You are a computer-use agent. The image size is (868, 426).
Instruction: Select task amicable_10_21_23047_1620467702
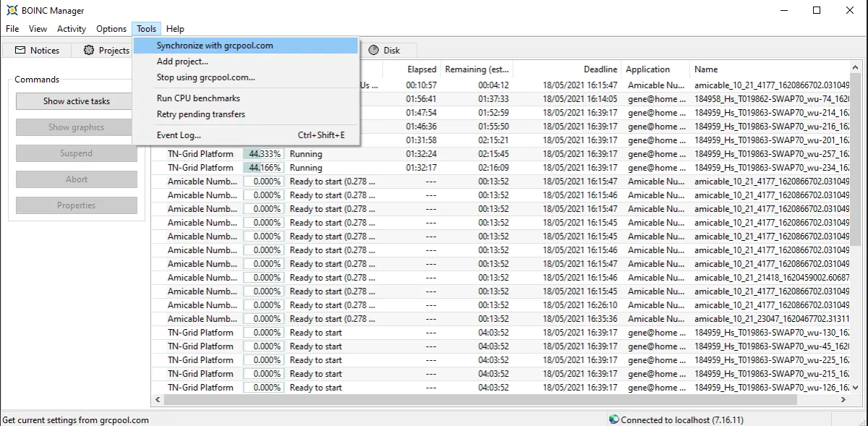click(771, 319)
